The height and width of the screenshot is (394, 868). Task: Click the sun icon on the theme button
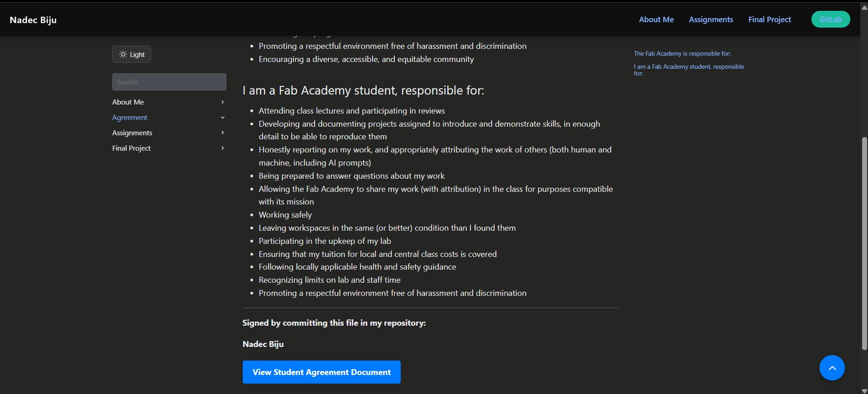pyautogui.click(x=123, y=54)
